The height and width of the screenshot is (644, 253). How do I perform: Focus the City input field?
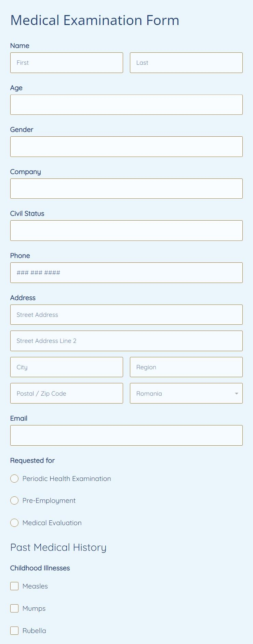[x=67, y=367]
